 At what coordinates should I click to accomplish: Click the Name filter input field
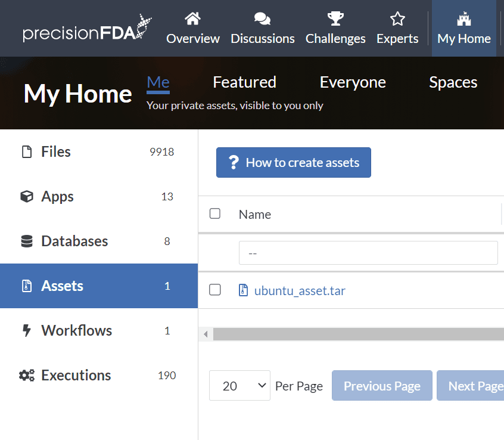point(368,253)
